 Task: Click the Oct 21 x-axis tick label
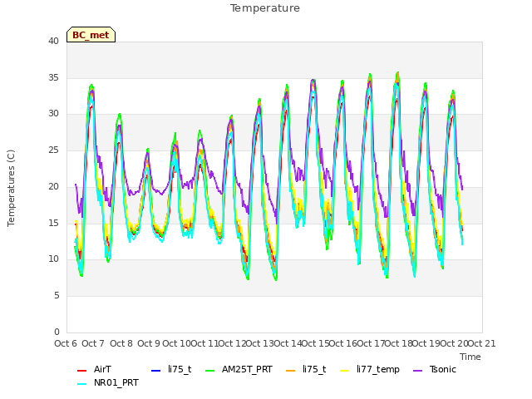[482, 343]
